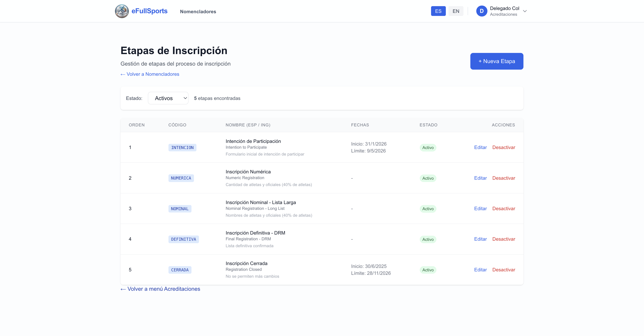This screenshot has height=336, width=644.
Task: Click the CERRADA code badge
Action: pos(180,270)
